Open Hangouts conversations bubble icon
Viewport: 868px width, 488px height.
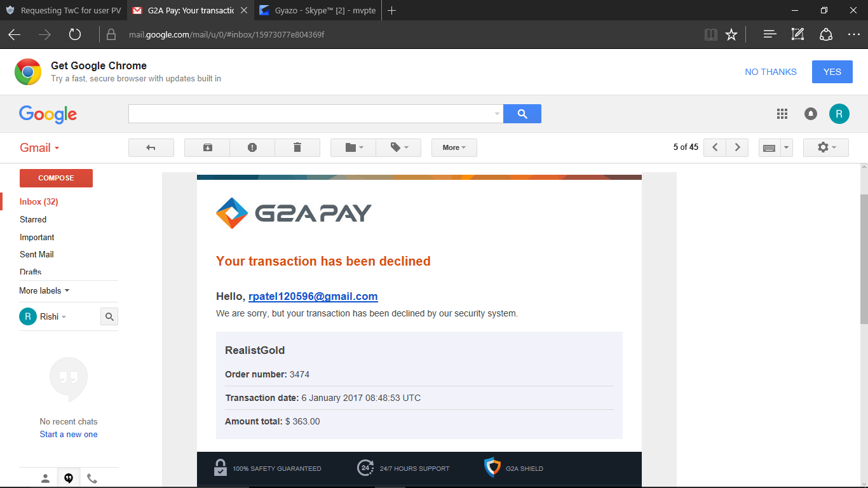[69, 478]
